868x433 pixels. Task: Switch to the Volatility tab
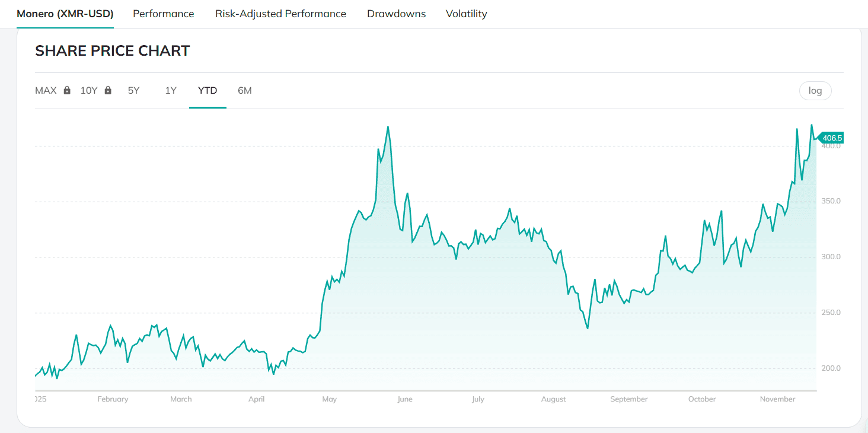466,13
